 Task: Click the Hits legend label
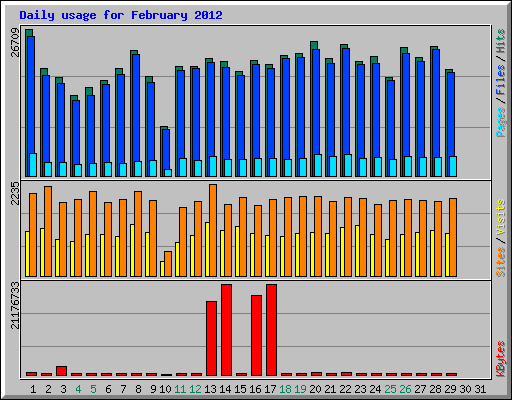pyautogui.click(x=501, y=41)
